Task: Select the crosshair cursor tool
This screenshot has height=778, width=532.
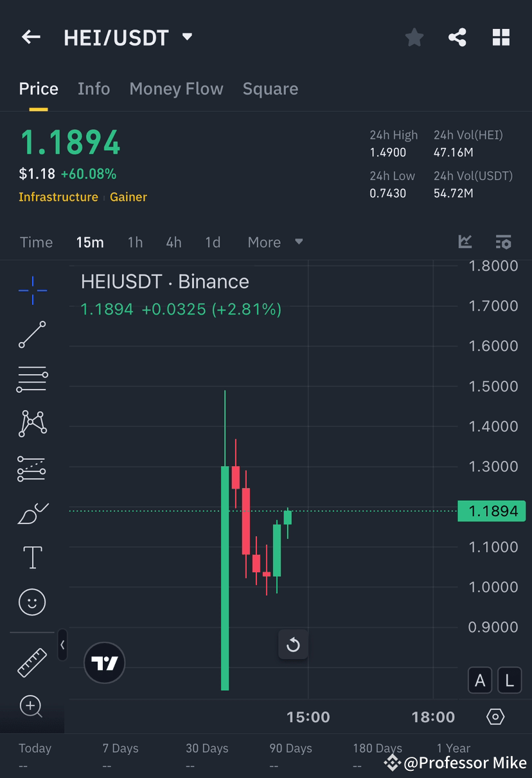Action: tap(32, 290)
